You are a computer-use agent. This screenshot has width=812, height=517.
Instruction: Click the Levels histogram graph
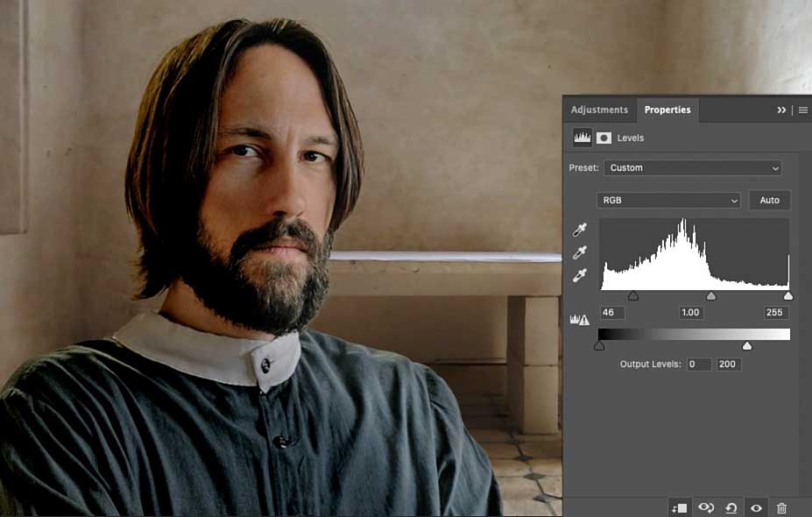[695, 254]
